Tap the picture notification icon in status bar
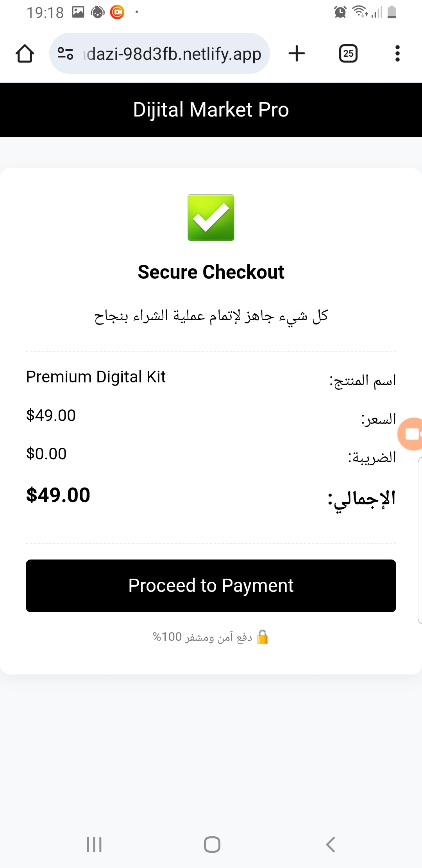Viewport: 422px width, 868px height. coord(78,12)
